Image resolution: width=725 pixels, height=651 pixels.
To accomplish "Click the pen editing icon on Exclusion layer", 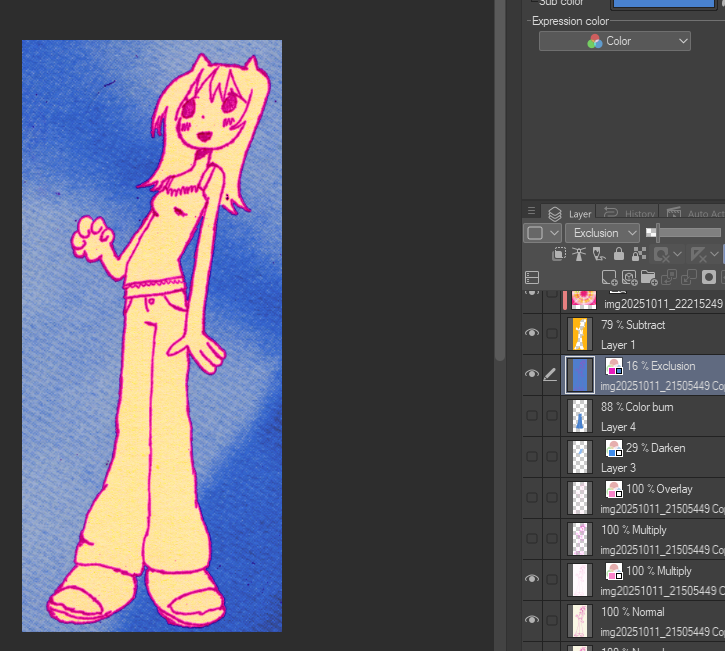I will coord(550,375).
